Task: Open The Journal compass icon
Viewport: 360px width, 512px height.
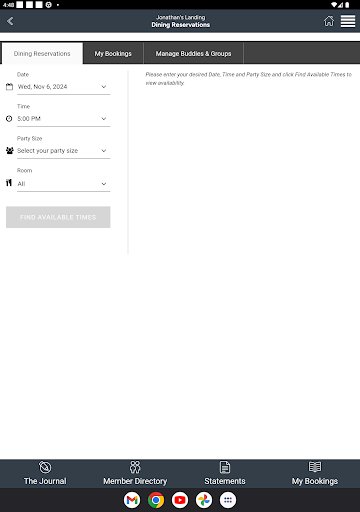Action: [45, 467]
